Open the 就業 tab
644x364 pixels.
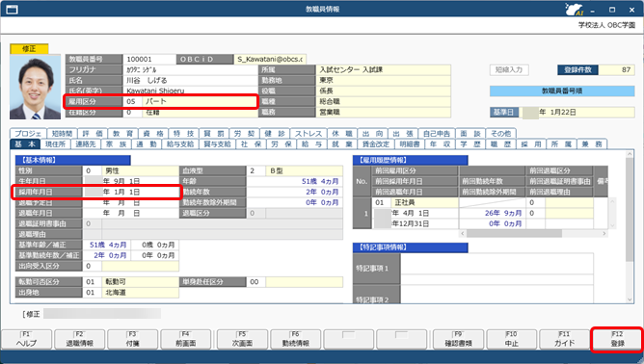pyautogui.click(x=341, y=144)
